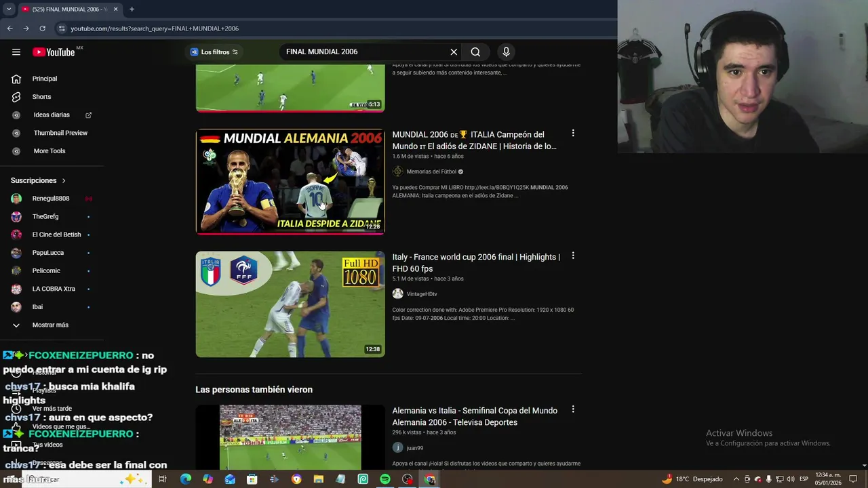
Task: Open Chrome from the taskbar
Action: point(429,479)
